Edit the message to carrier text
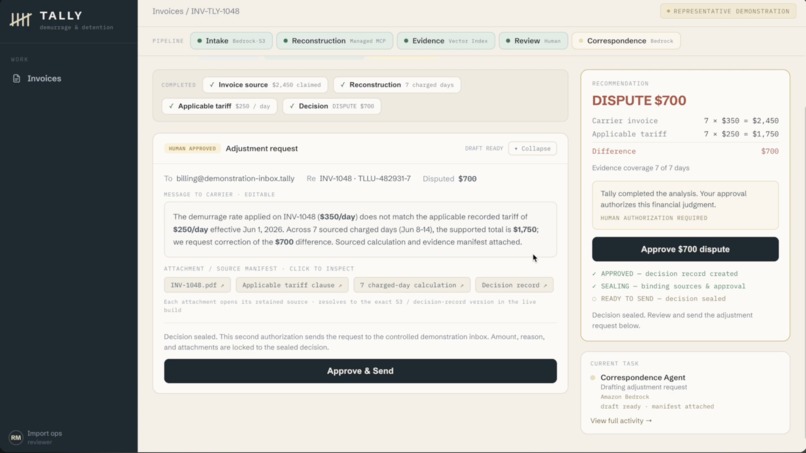This screenshot has width=806, height=453. click(360, 229)
